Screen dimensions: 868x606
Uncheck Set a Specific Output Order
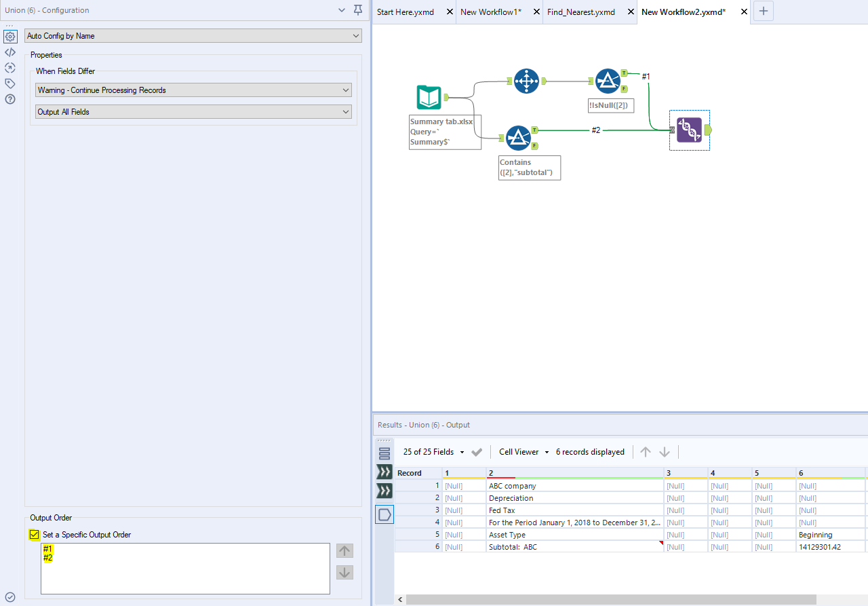34,535
